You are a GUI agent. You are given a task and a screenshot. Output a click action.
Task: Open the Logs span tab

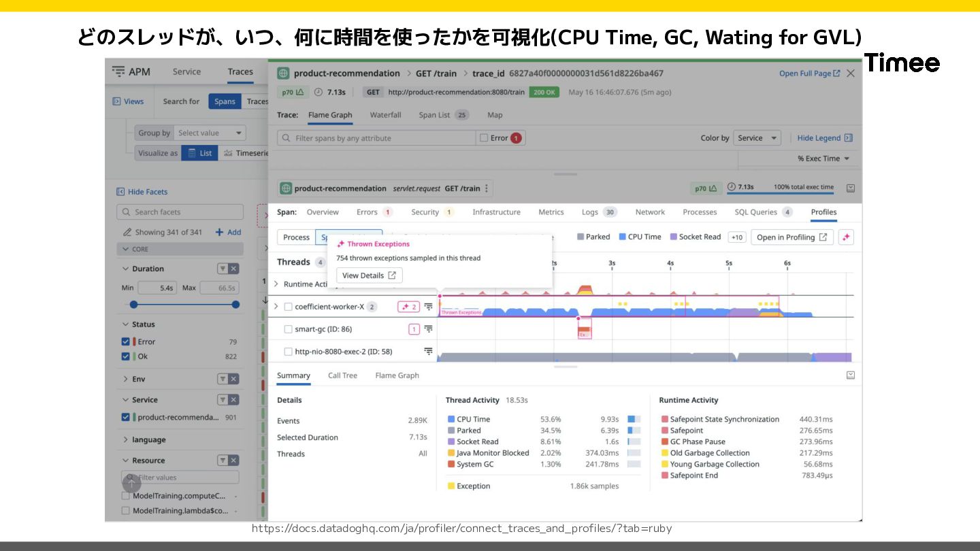[599, 212]
